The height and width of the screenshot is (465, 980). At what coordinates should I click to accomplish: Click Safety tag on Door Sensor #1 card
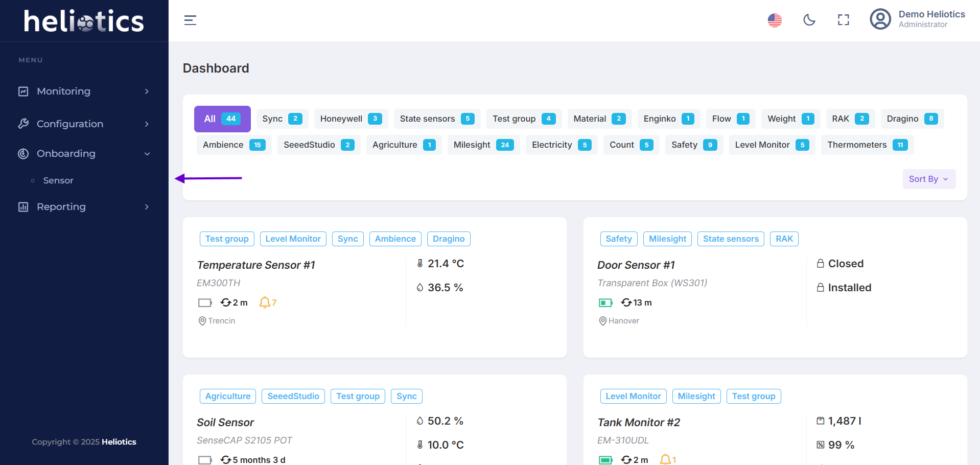click(x=619, y=239)
